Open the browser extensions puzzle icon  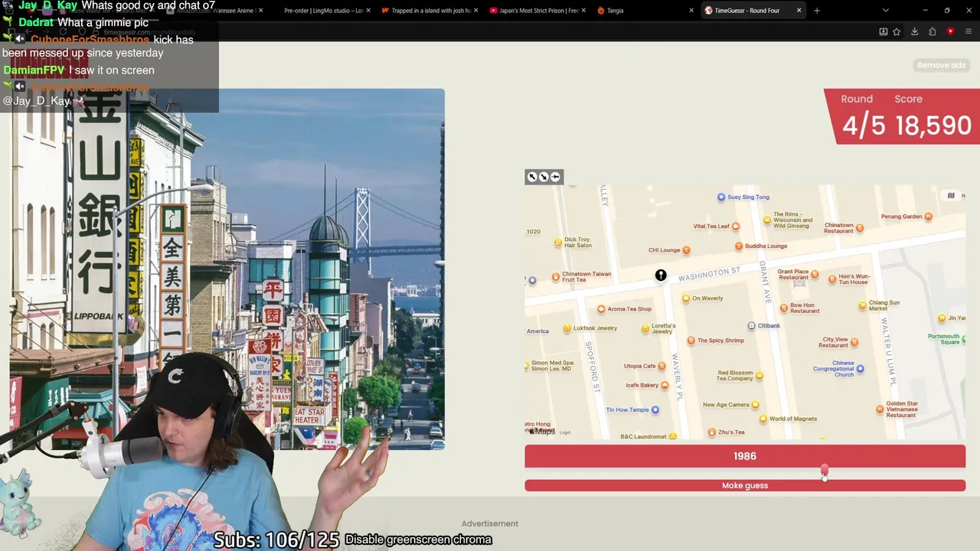pos(932,31)
